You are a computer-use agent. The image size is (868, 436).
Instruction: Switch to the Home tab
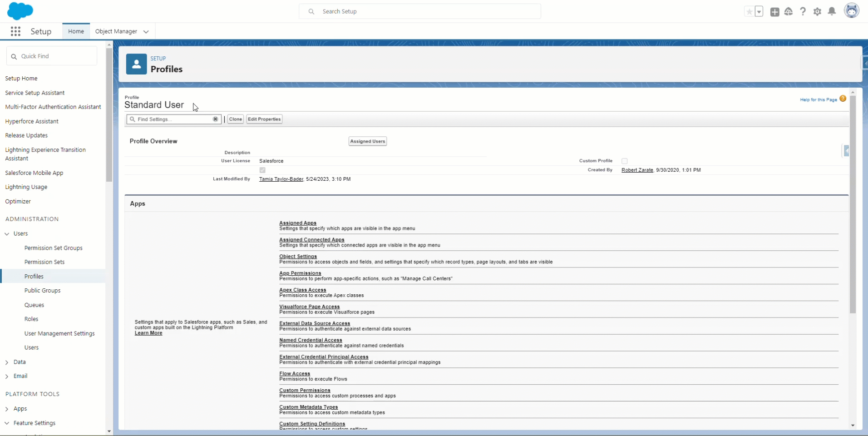click(76, 31)
